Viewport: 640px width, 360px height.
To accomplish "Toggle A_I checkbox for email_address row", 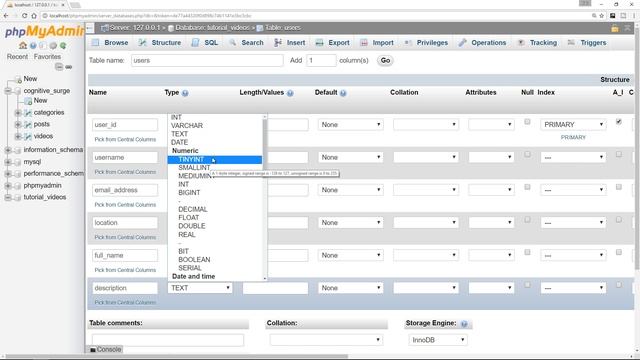I will [619, 187].
